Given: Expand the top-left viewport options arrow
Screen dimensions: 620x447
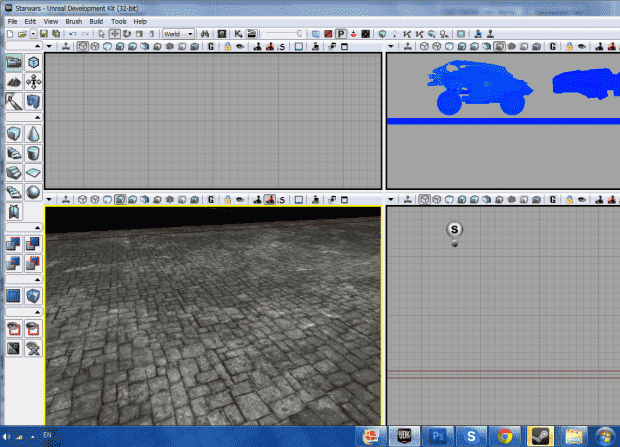Looking at the screenshot, I should coord(51,46).
